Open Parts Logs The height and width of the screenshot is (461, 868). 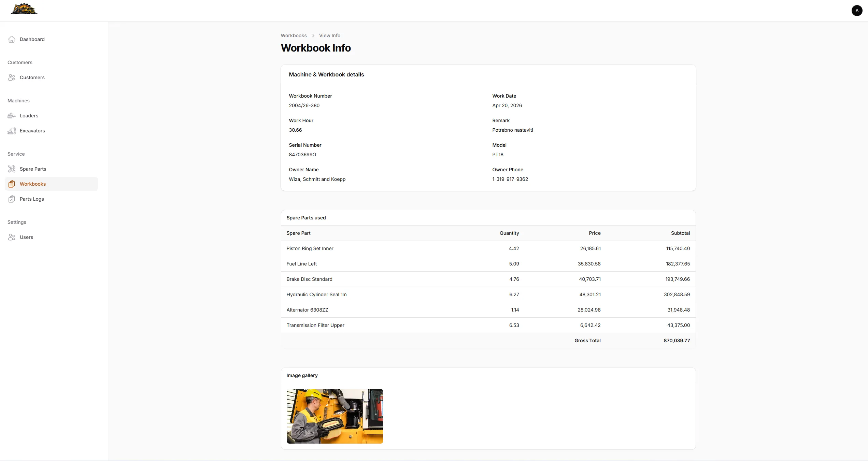(51, 199)
